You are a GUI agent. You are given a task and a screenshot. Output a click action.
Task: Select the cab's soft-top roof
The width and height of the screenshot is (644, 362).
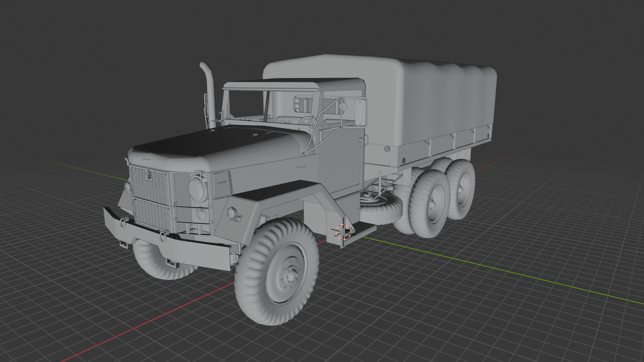293,84
